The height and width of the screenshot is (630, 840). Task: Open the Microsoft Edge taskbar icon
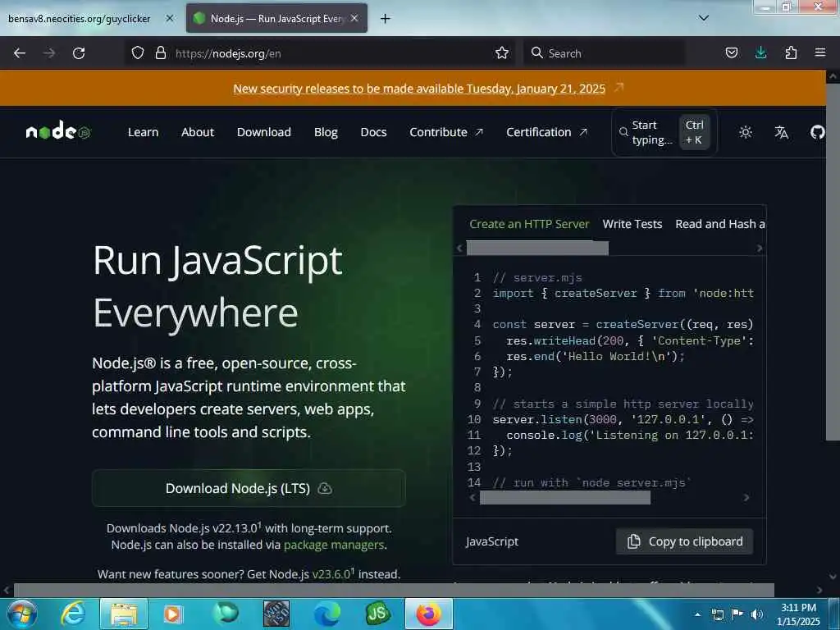click(x=326, y=614)
